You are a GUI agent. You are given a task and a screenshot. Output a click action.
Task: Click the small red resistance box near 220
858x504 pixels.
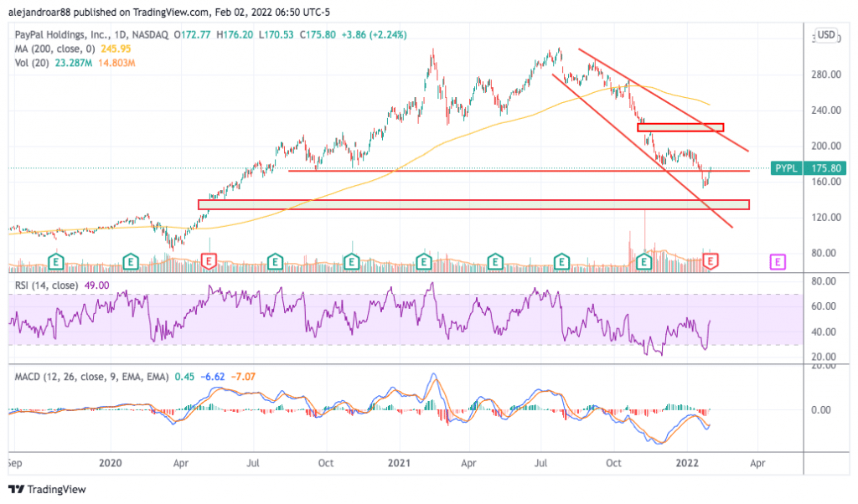pyautogui.click(x=680, y=127)
